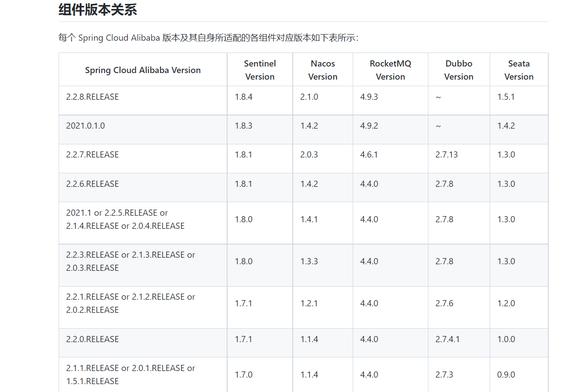Click Nacos "1.1.4" in the 2.2.0.RELEASE row
582x392 pixels.
[309, 339]
